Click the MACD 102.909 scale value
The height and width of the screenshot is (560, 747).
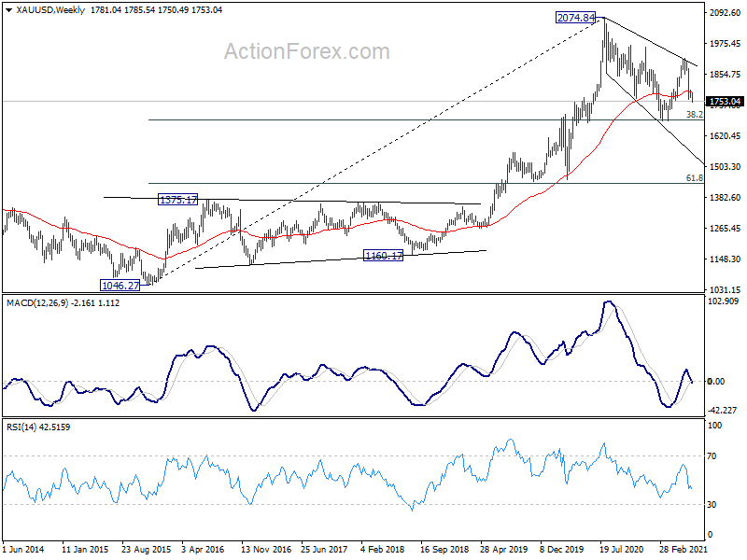click(x=723, y=301)
